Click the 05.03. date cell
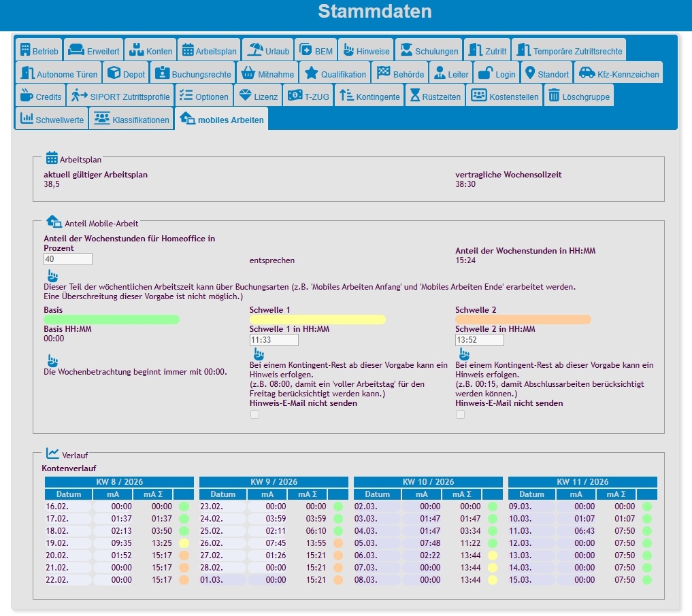 [x=378, y=543]
